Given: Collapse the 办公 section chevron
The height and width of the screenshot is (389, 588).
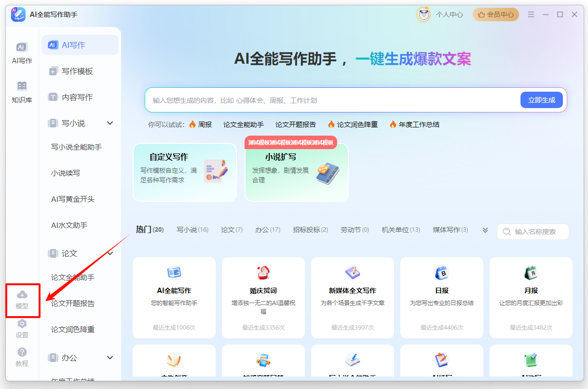Looking at the screenshot, I should tap(110, 358).
